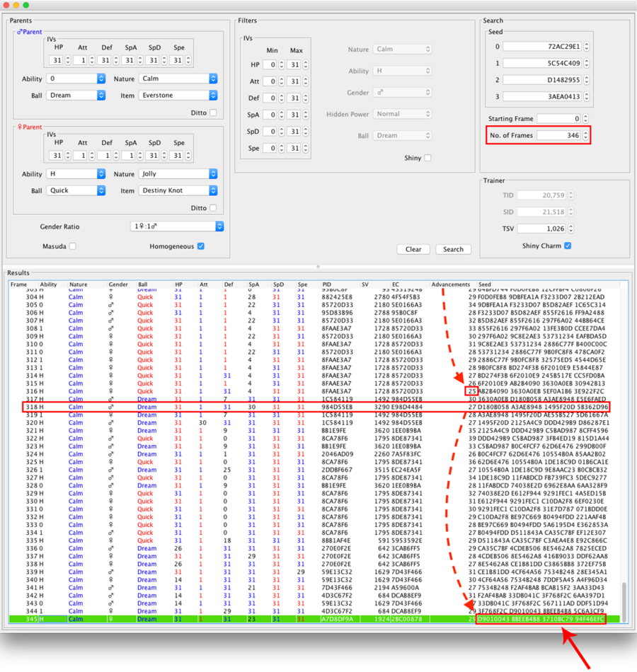
Task: Open female parent Ball dropdown showing Quick
Action: tap(76, 190)
